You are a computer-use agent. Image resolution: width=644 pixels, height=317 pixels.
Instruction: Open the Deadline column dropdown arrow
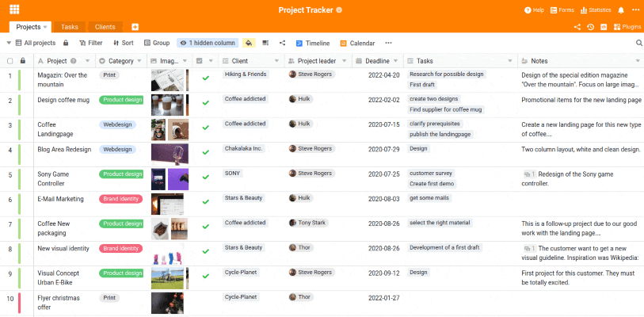[396, 61]
